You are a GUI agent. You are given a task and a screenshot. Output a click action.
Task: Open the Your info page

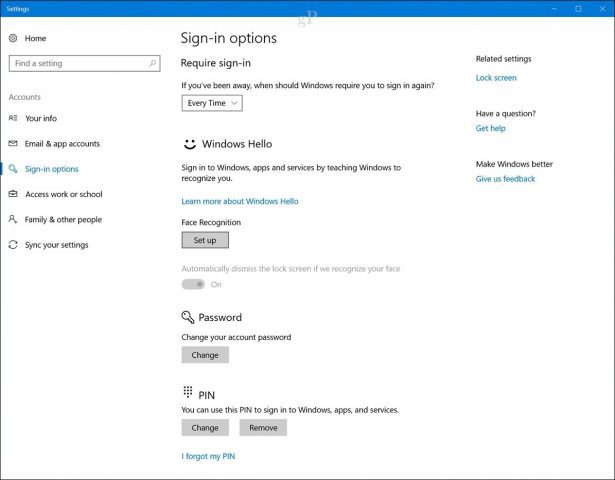[x=41, y=118]
